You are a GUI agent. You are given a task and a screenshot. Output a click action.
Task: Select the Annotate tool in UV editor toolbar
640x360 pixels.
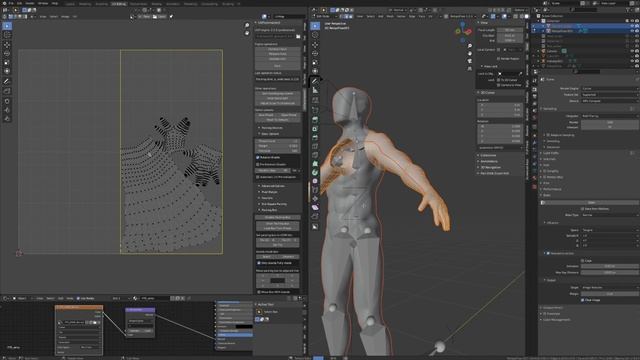(7, 82)
